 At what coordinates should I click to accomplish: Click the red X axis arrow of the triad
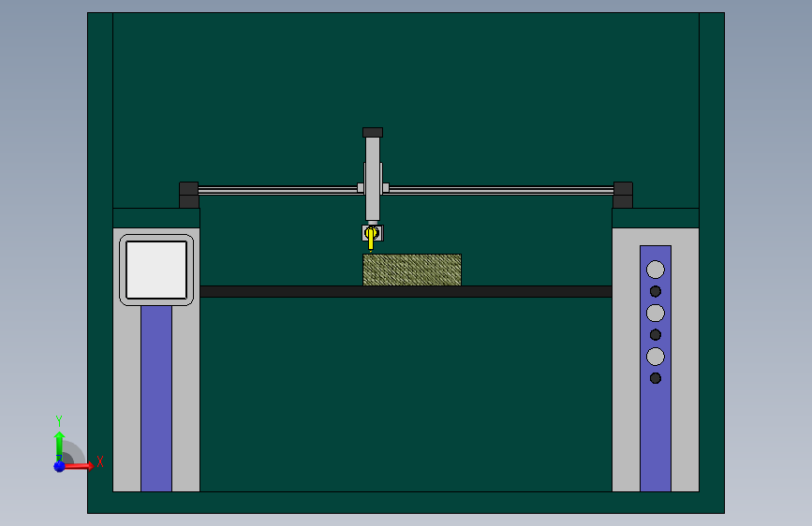(79, 466)
